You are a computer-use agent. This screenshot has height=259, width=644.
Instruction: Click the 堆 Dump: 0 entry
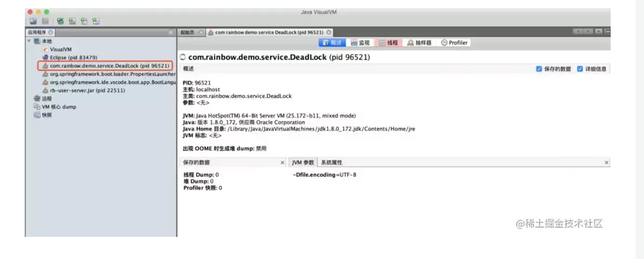198,181
